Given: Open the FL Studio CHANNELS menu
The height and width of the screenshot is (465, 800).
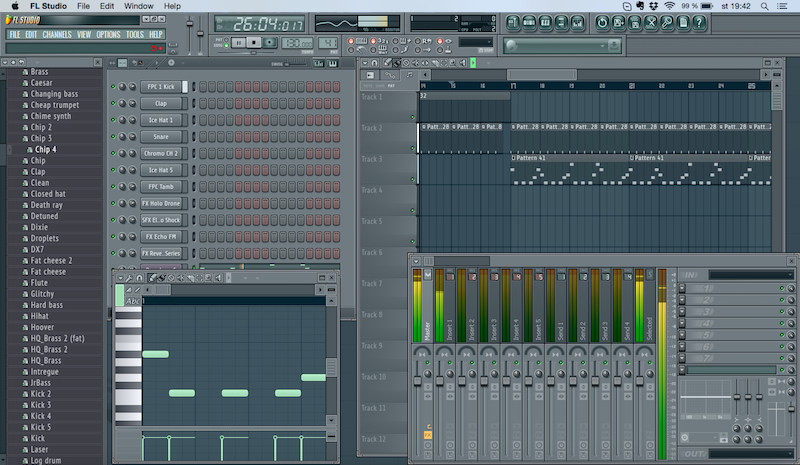Looking at the screenshot, I should (x=57, y=35).
